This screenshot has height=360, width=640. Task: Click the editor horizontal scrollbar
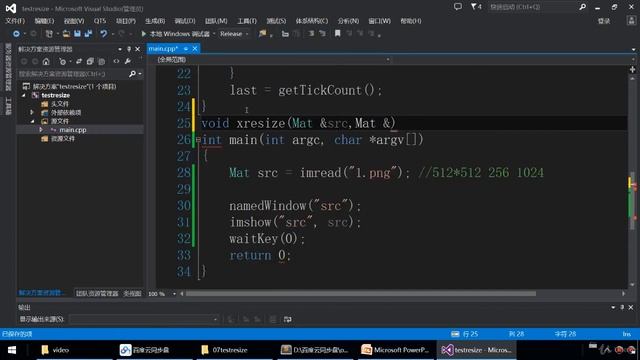361,293
